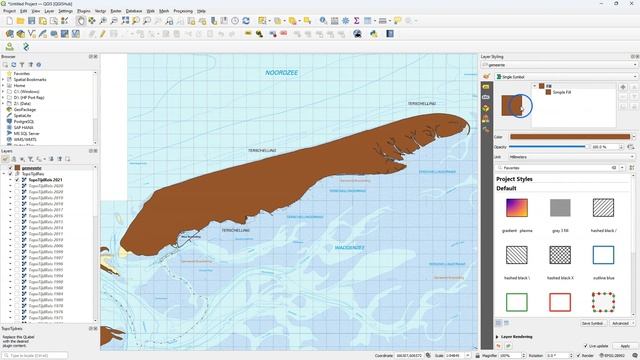Open the layer selector dropdown showing gemeente
The height and width of the screenshot is (360, 640).
pos(559,65)
